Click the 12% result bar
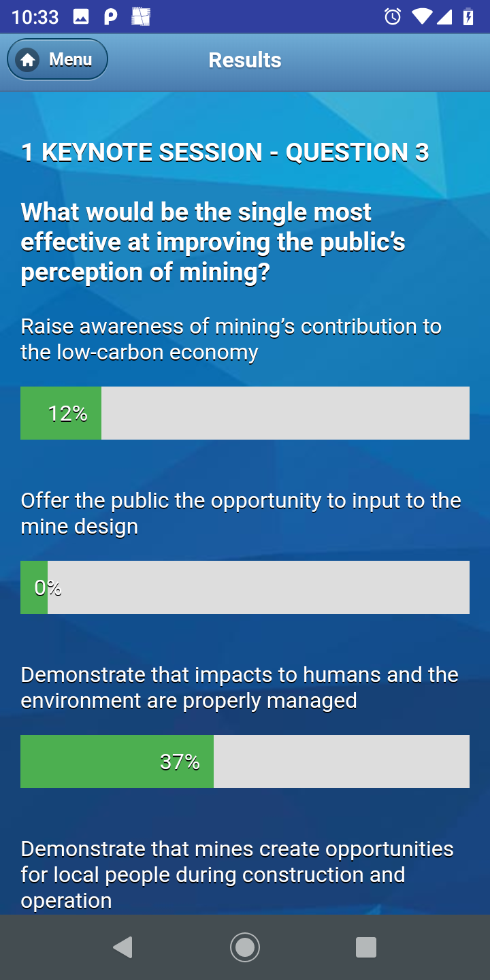The height and width of the screenshot is (980, 490). pos(245,413)
